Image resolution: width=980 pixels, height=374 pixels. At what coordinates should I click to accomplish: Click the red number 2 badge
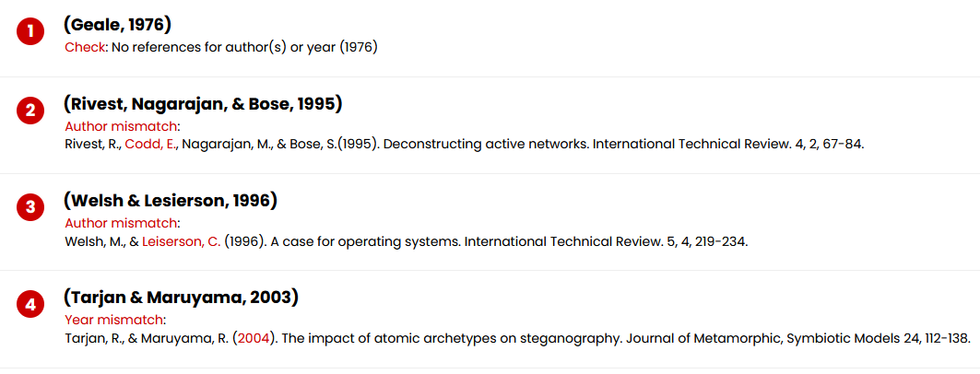tap(30, 111)
